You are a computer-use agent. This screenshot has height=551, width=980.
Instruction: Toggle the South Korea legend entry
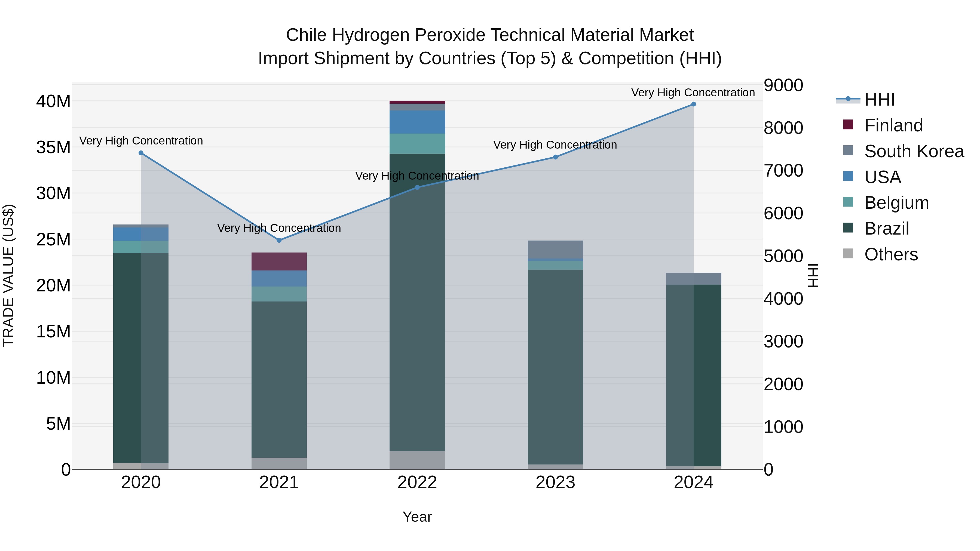pos(903,151)
